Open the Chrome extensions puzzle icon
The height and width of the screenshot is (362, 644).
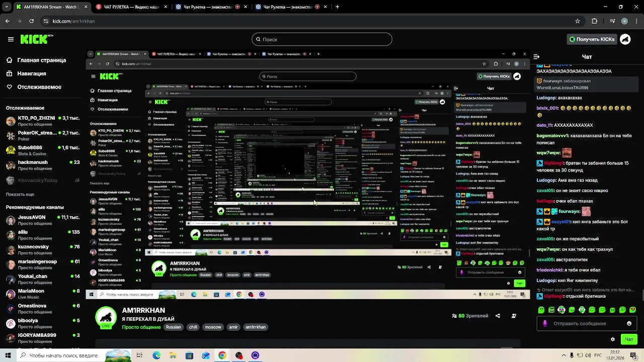[x=594, y=21]
